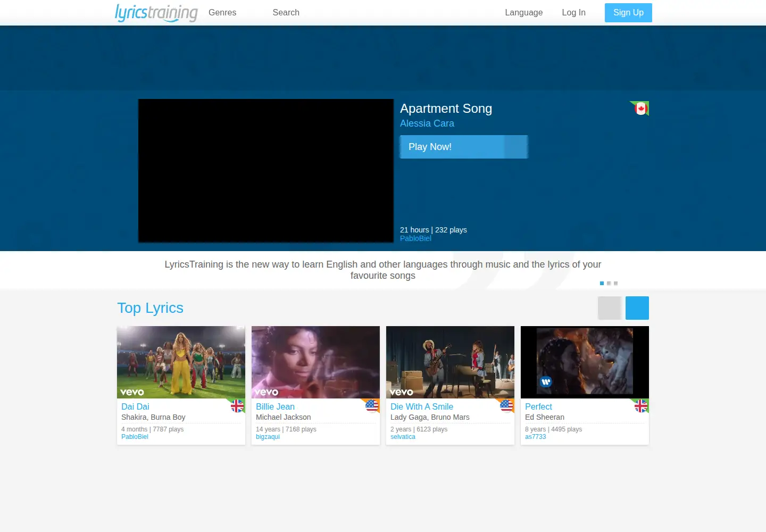Viewport: 766px width, 532px height.
Task: Click the Michael Jackson artist text
Action: point(283,417)
